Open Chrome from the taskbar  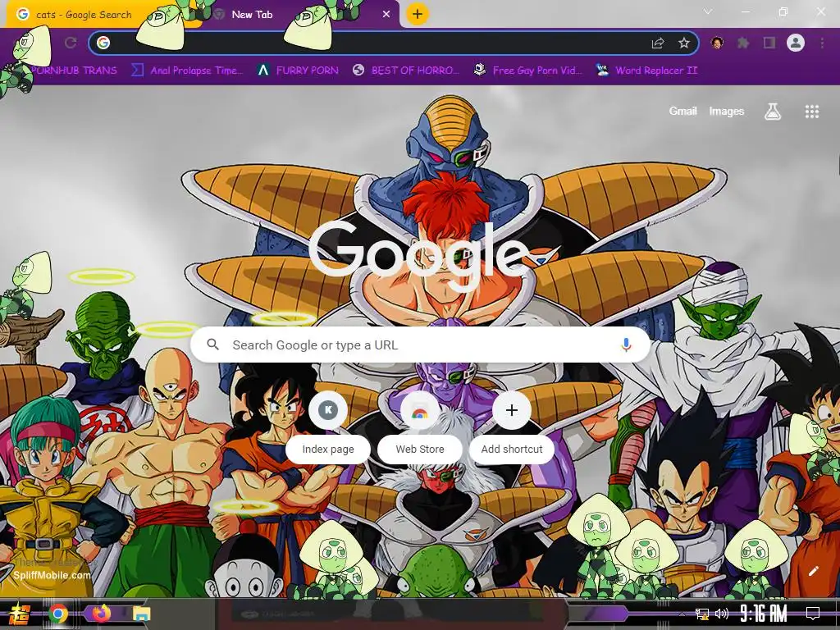click(x=58, y=614)
